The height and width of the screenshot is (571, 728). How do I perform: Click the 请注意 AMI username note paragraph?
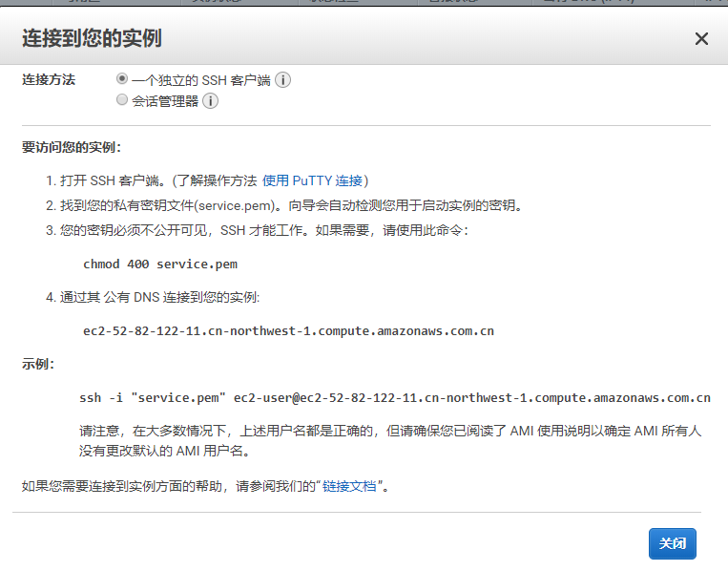[x=389, y=440]
